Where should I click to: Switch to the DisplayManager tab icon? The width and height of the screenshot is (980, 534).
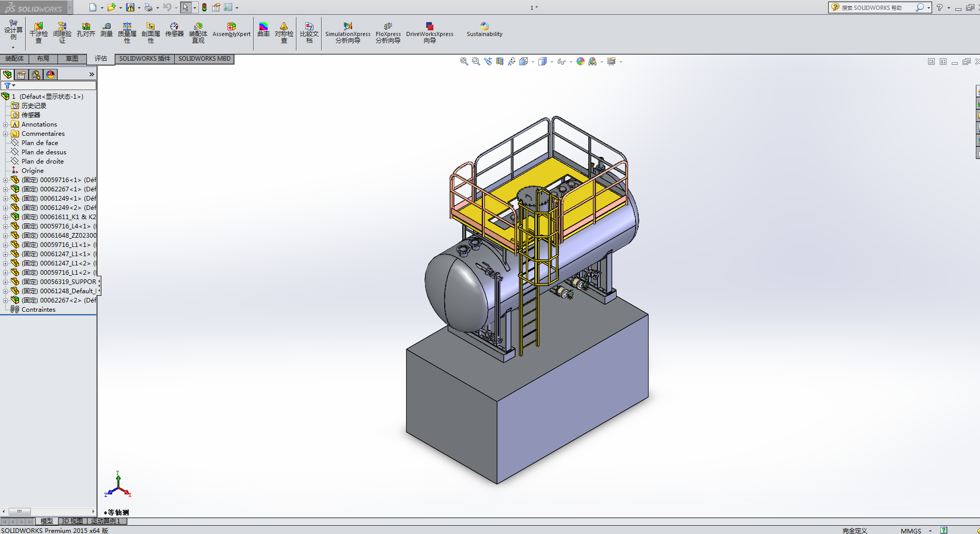pyautogui.click(x=50, y=75)
